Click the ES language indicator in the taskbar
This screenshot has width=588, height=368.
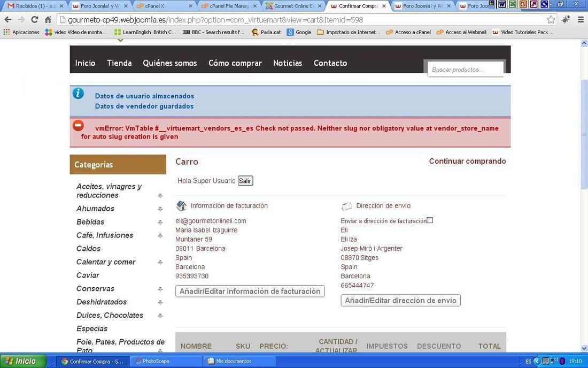coord(528,361)
